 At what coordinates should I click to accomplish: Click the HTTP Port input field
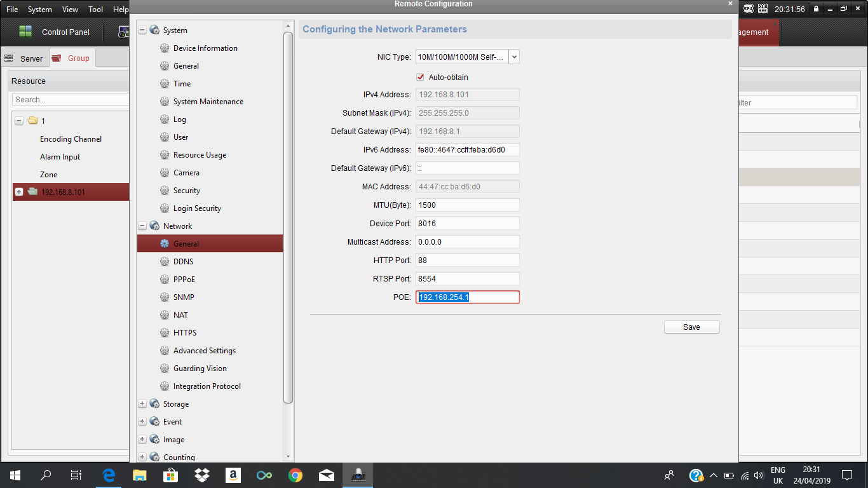click(467, 261)
